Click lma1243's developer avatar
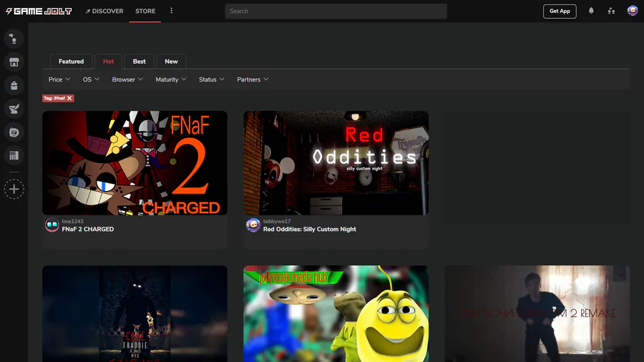644x362 pixels. pos(52,225)
